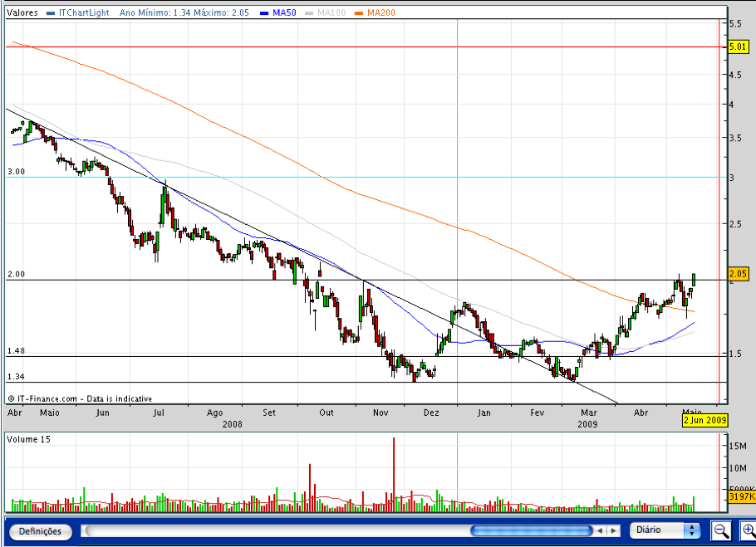This screenshot has width=756, height=547.
Task: Click the yellow 2.05 price tag
Action: pos(738,274)
